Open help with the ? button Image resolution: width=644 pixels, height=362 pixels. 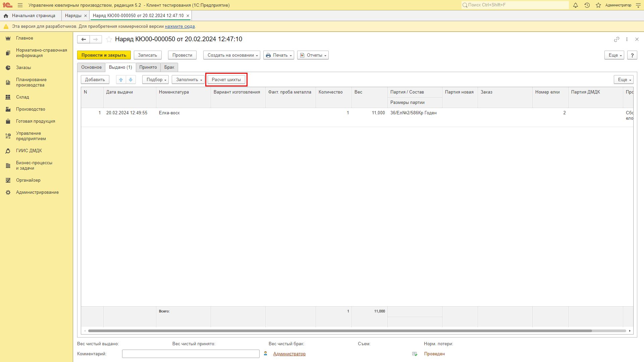click(x=632, y=55)
